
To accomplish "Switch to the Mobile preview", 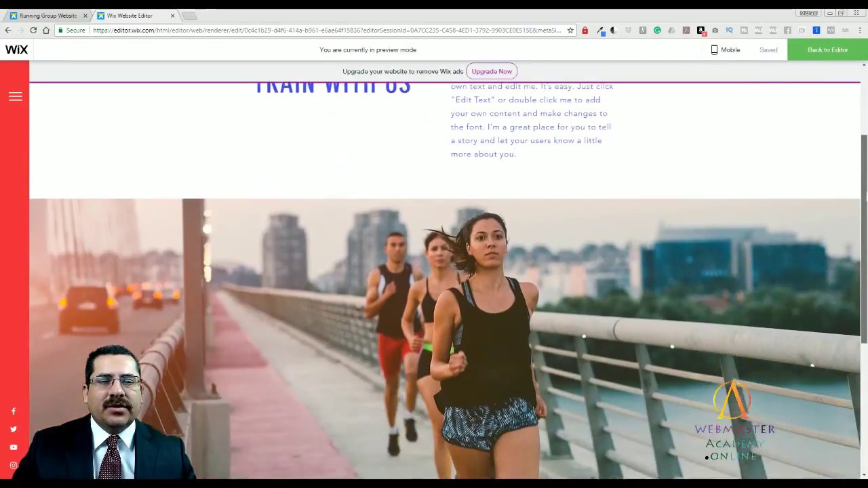I will (725, 49).
